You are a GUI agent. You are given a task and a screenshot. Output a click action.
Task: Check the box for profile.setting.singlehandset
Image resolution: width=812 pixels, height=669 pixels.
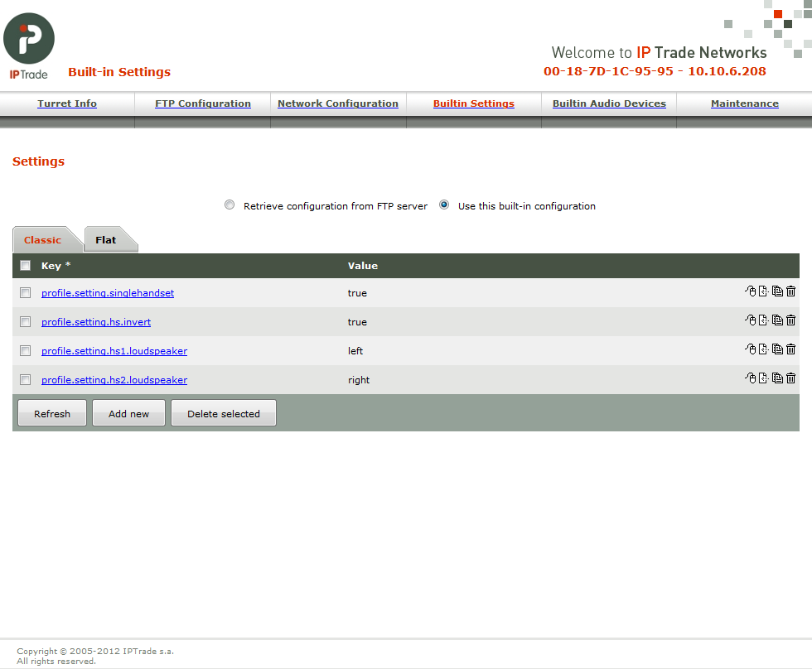[x=26, y=293]
